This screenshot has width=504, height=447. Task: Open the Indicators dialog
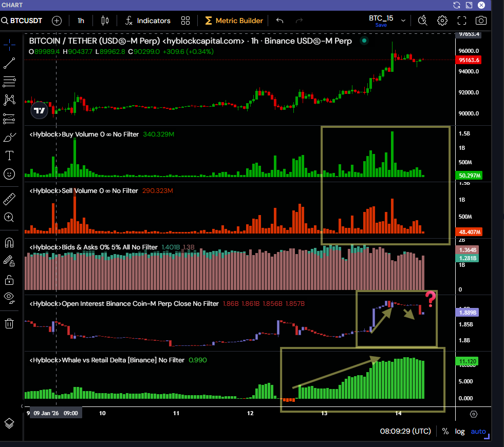pos(148,21)
